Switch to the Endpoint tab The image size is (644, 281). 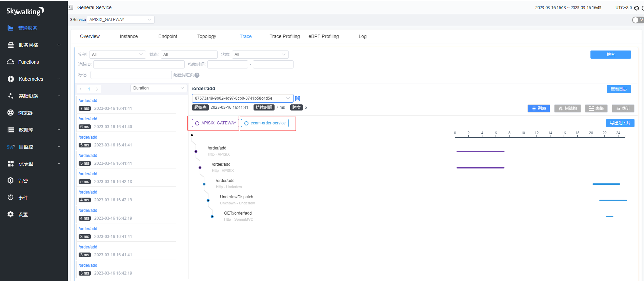click(167, 36)
